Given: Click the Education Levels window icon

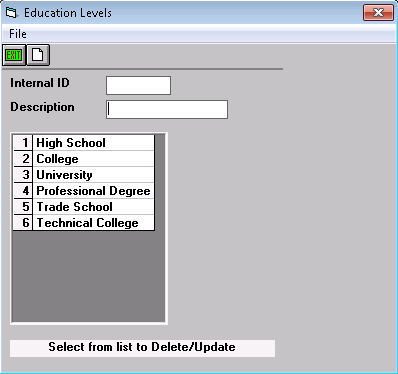Looking at the screenshot, I should [x=11, y=13].
